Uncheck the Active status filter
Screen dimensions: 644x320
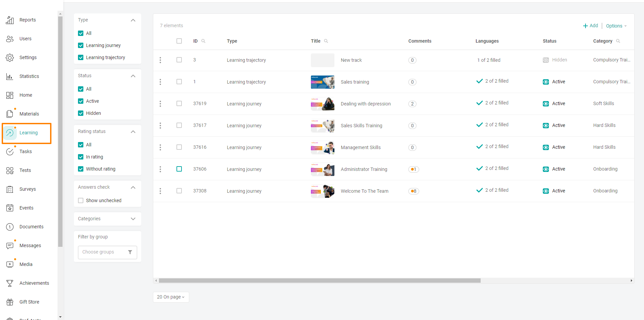[x=81, y=101]
